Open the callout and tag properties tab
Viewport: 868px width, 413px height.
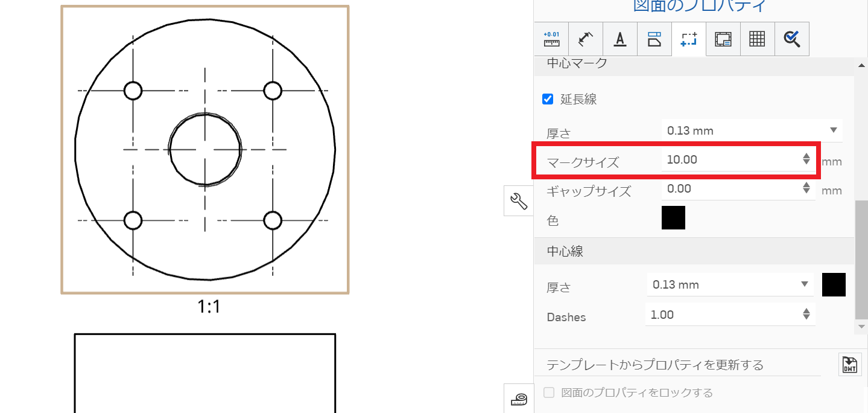click(x=654, y=39)
